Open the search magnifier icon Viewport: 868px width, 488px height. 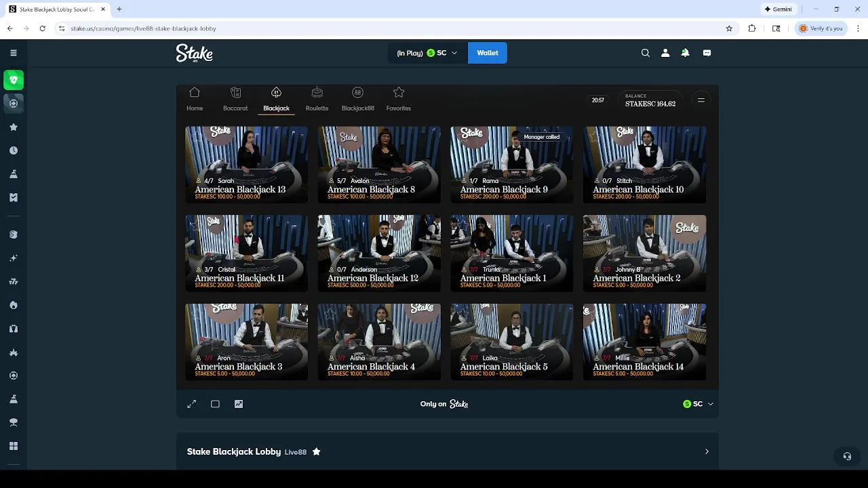tap(646, 53)
